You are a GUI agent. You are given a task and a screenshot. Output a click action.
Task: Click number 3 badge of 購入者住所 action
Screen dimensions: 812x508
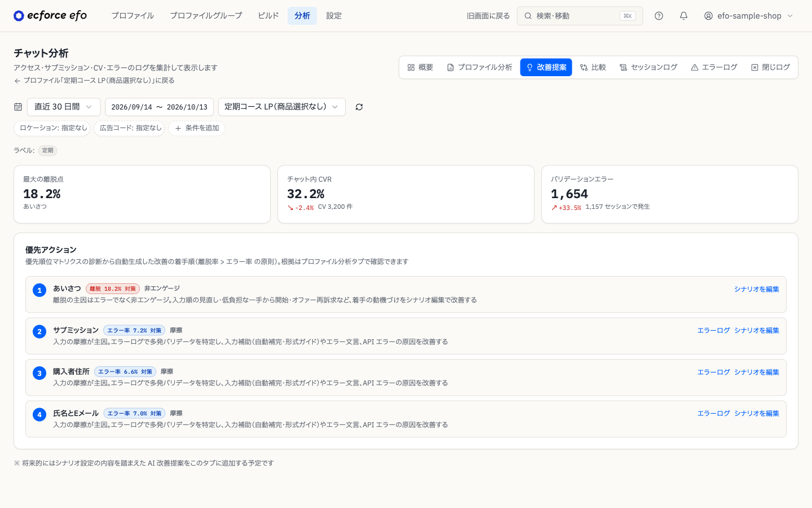coord(39,373)
